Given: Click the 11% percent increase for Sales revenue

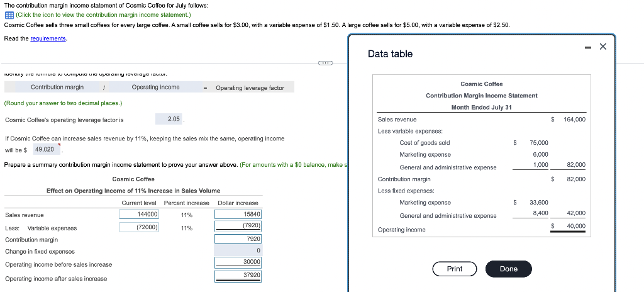Looking at the screenshot, I should (186, 215).
